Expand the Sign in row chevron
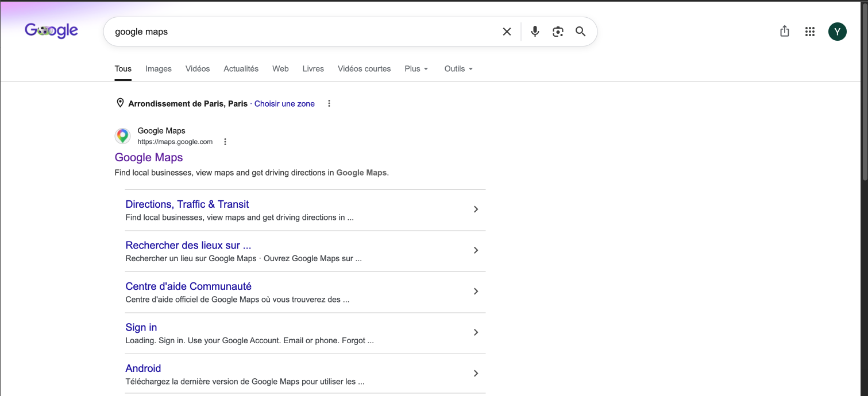This screenshot has width=868, height=396. (476, 332)
